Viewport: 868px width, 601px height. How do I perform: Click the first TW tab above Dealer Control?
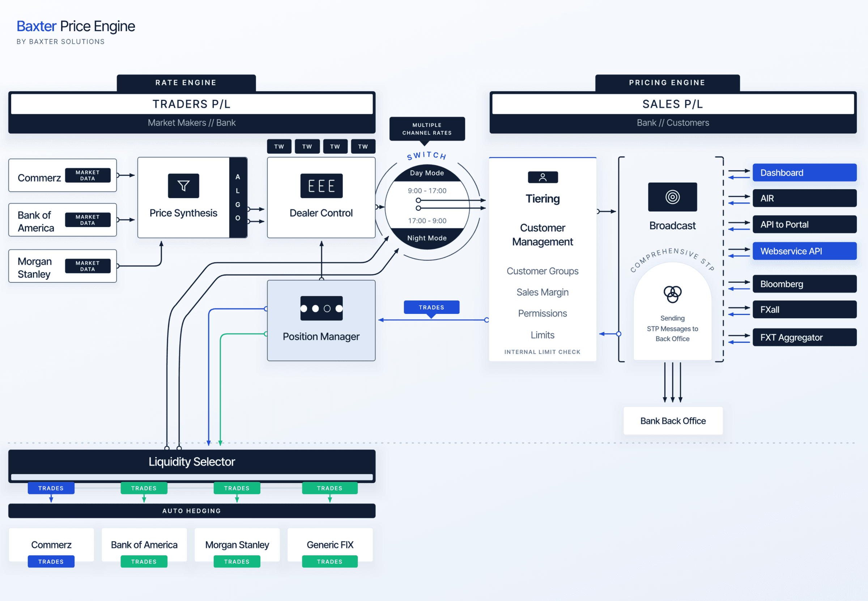click(x=279, y=146)
